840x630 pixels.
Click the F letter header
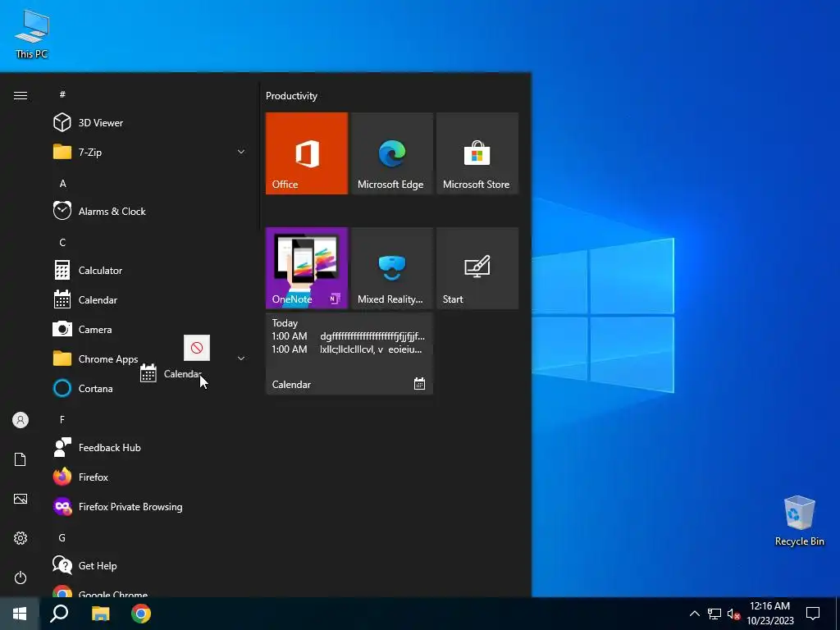(62, 419)
